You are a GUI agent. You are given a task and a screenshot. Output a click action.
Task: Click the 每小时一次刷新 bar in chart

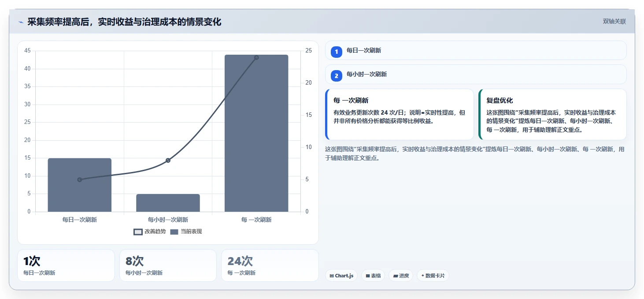168,203
